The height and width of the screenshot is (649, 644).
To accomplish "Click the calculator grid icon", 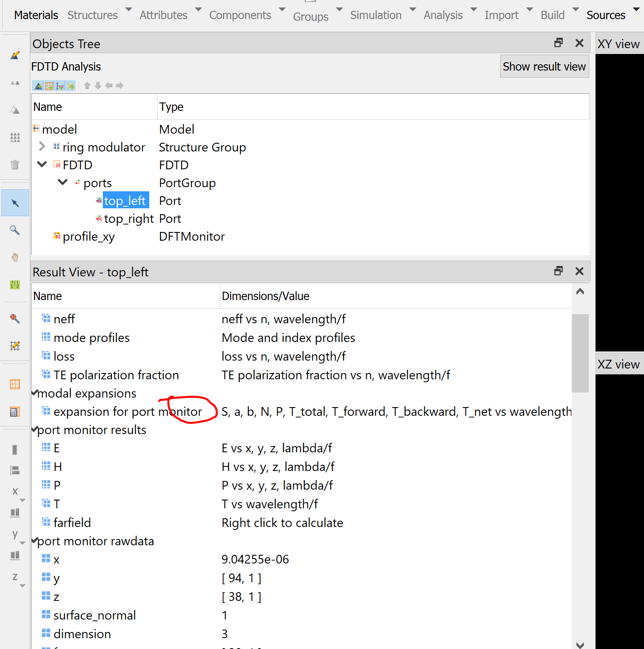I will 15,412.
